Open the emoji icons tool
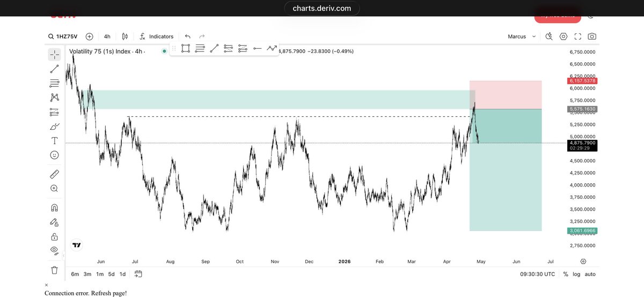 [x=54, y=155]
